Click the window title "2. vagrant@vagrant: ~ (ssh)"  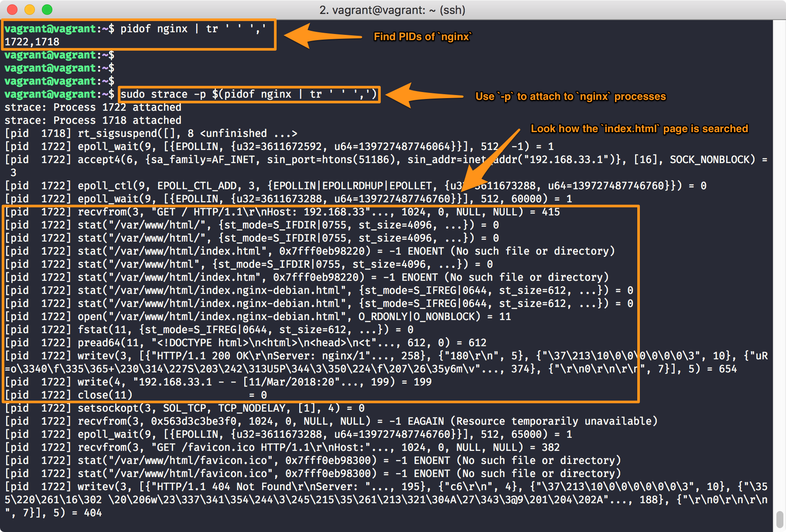(x=393, y=10)
